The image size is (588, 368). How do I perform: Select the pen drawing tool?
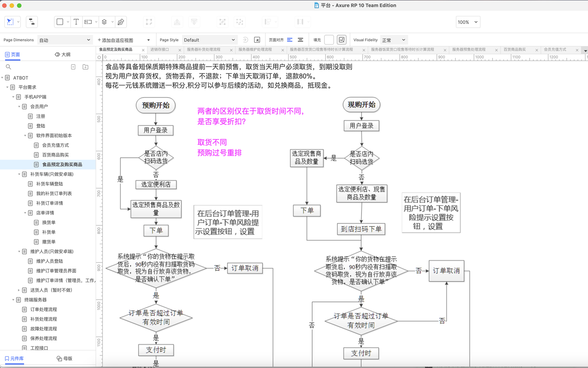click(121, 22)
